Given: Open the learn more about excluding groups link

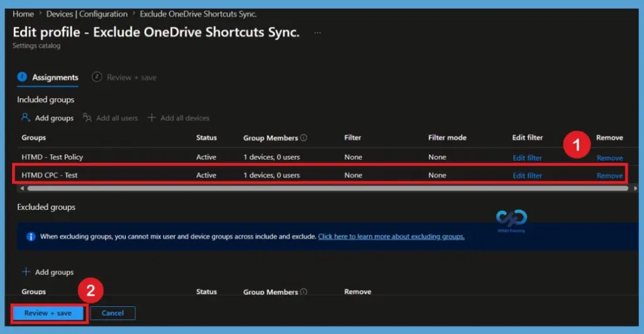Looking at the screenshot, I should pyautogui.click(x=391, y=237).
